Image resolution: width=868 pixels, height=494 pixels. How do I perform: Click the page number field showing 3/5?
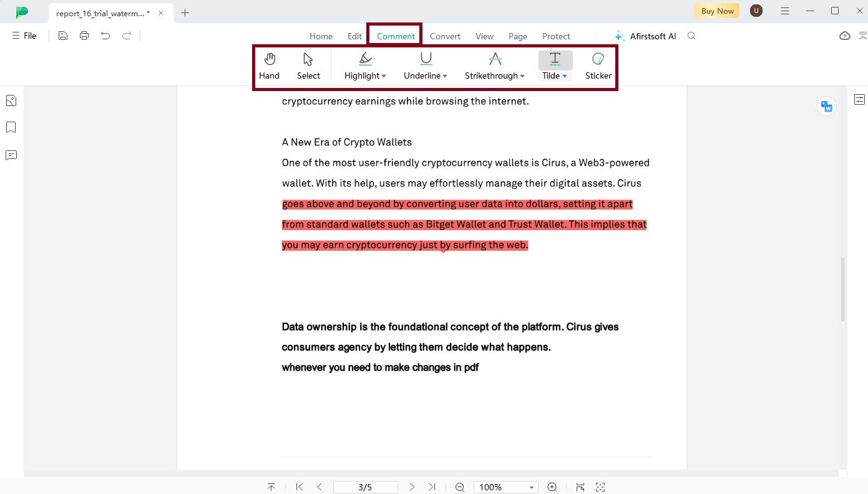365,487
